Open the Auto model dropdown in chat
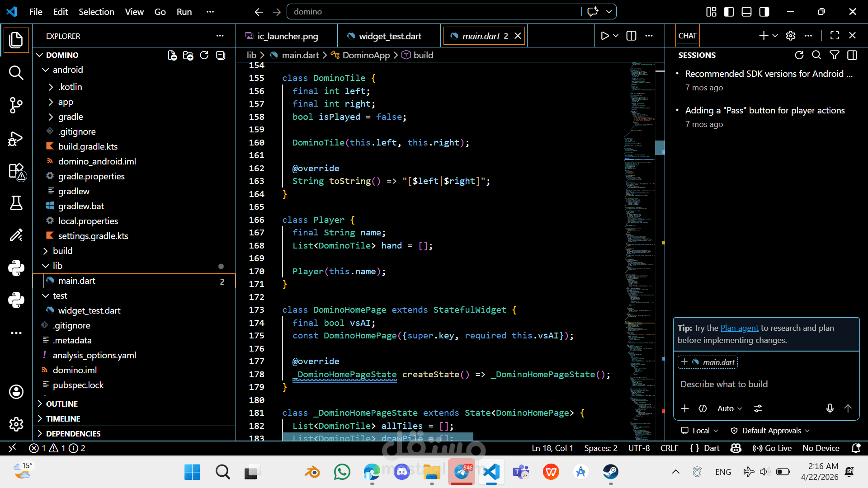Viewport: 868px width, 488px height. click(x=729, y=408)
